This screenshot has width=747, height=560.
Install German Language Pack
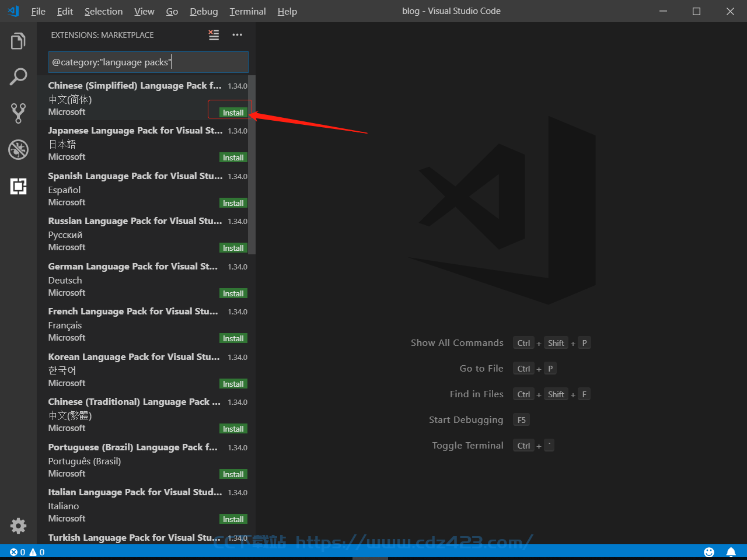pos(233,293)
